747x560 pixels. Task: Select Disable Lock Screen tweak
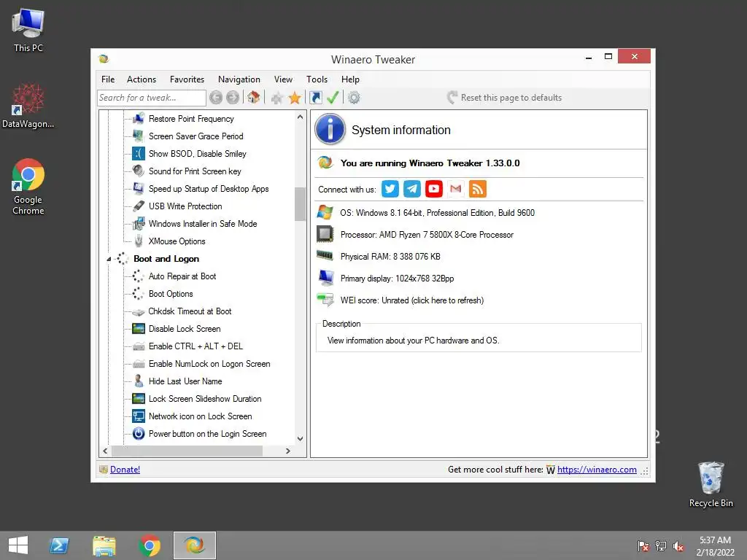pos(185,329)
